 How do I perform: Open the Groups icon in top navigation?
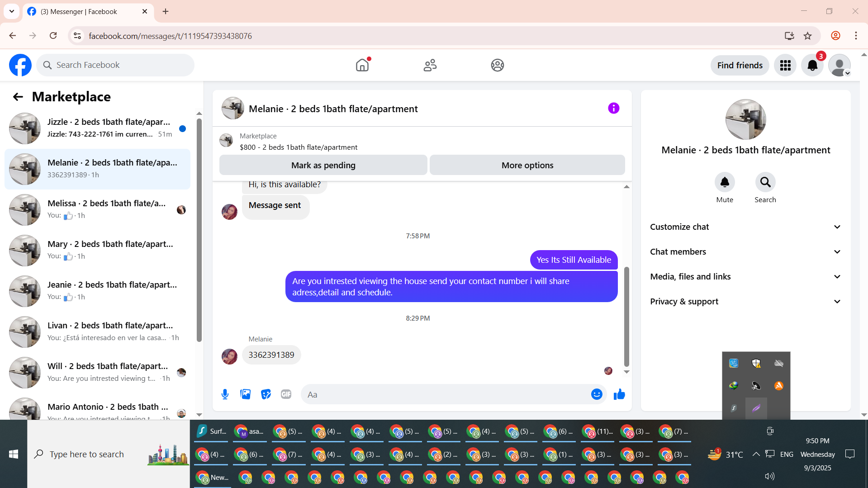pyautogui.click(x=498, y=65)
